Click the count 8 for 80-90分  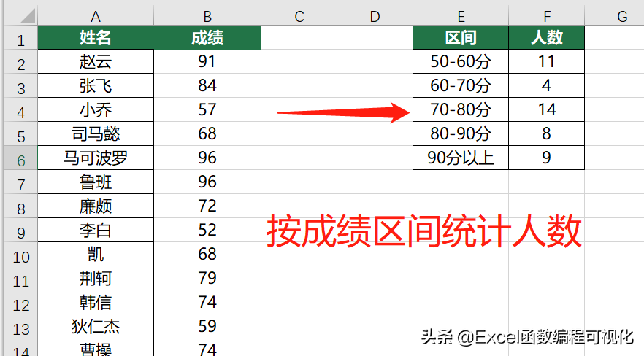(547, 133)
